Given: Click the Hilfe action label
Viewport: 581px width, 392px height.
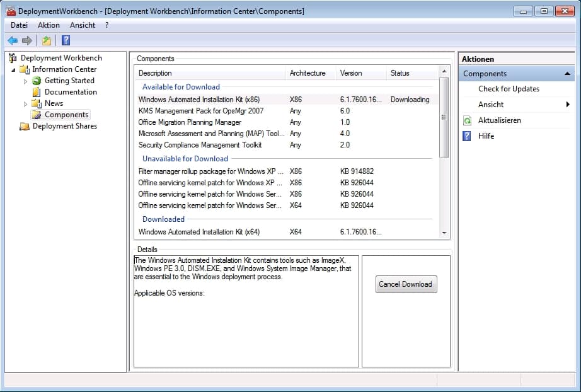Looking at the screenshot, I should (486, 136).
